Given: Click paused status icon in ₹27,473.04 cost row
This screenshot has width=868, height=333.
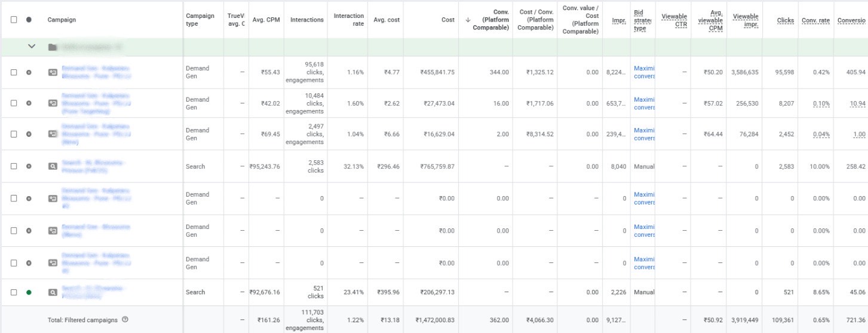Looking at the screenshot, I should (x=29, y=103).
